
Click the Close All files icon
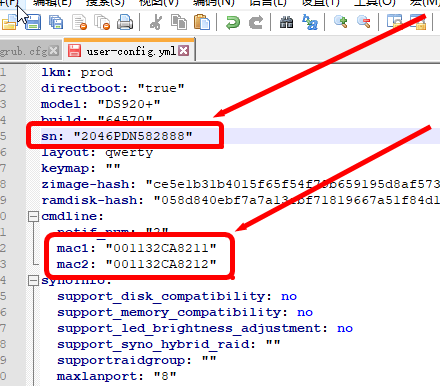pos(102,22)
